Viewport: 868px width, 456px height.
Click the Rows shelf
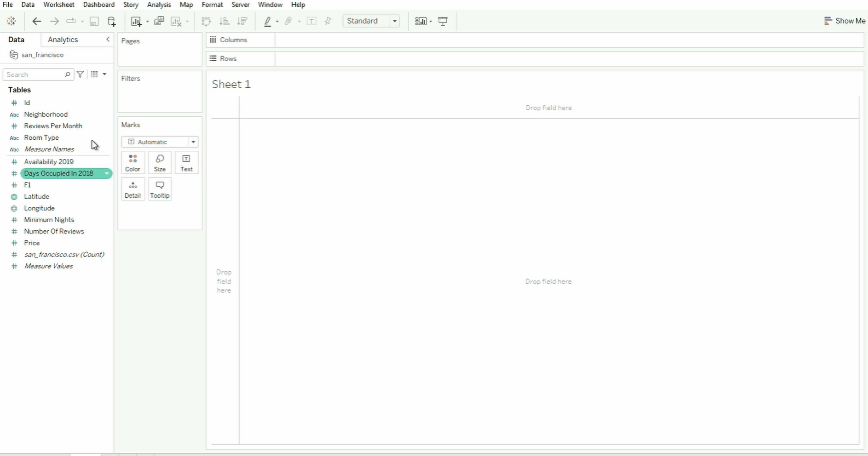click(569, 59)
